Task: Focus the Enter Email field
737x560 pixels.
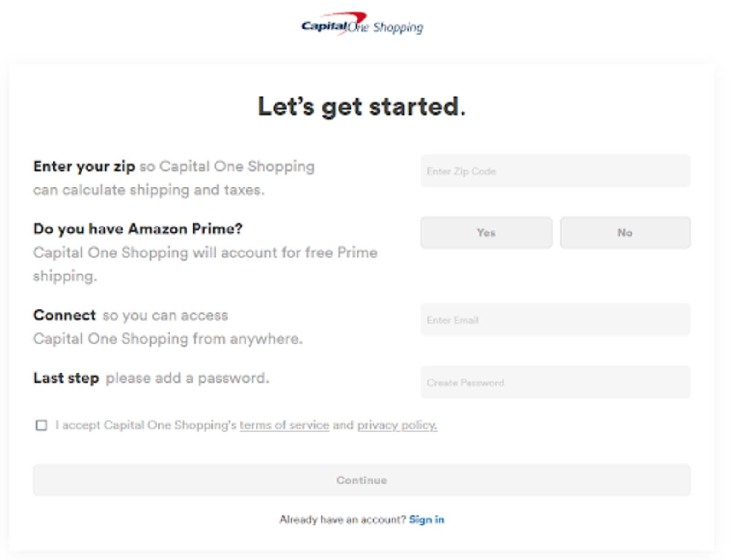Action: click(555, 320)
